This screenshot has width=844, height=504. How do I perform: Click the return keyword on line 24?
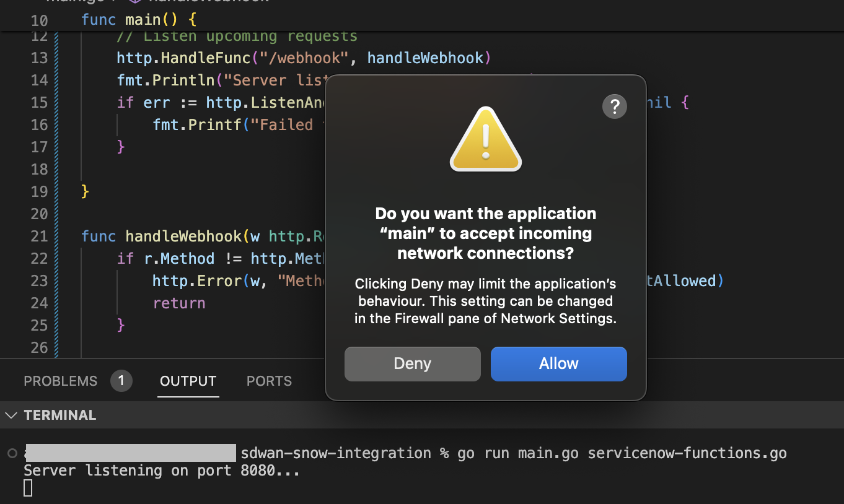point(178,303)
